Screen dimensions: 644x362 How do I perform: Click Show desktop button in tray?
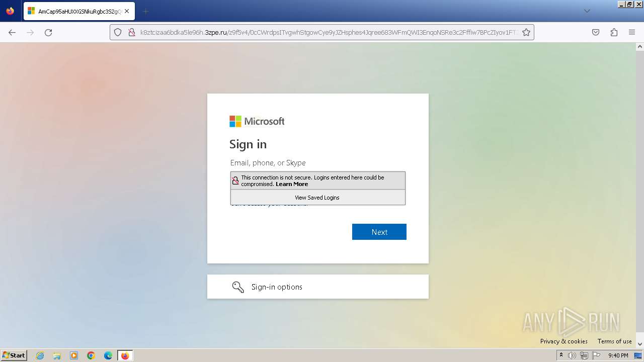[638, 355]
